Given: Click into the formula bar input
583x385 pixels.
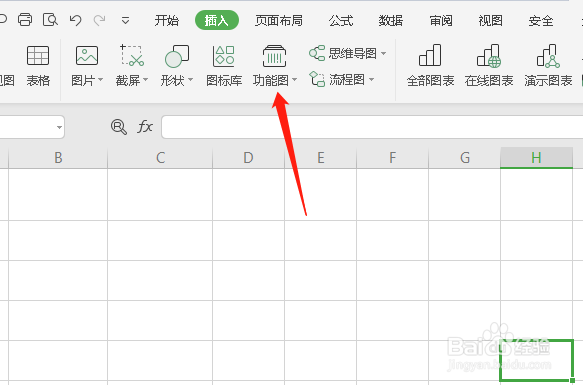Looking at the screenshot, I should pos(372,127).
